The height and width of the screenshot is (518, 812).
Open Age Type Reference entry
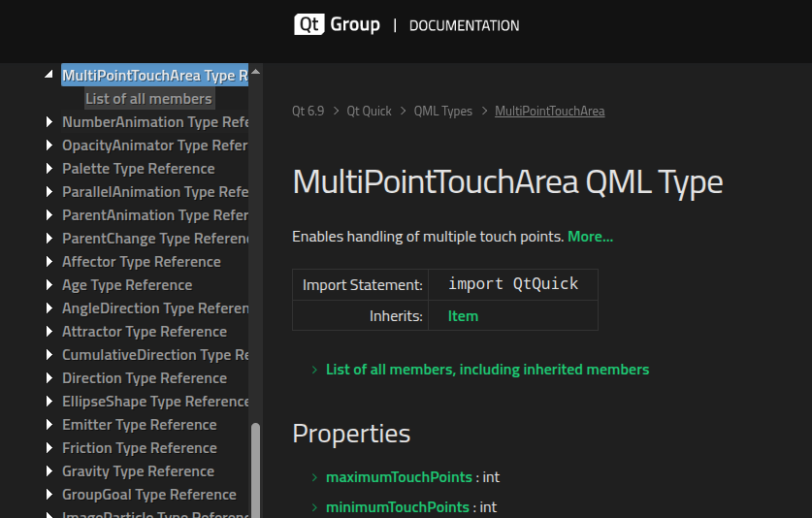[127, 285]
